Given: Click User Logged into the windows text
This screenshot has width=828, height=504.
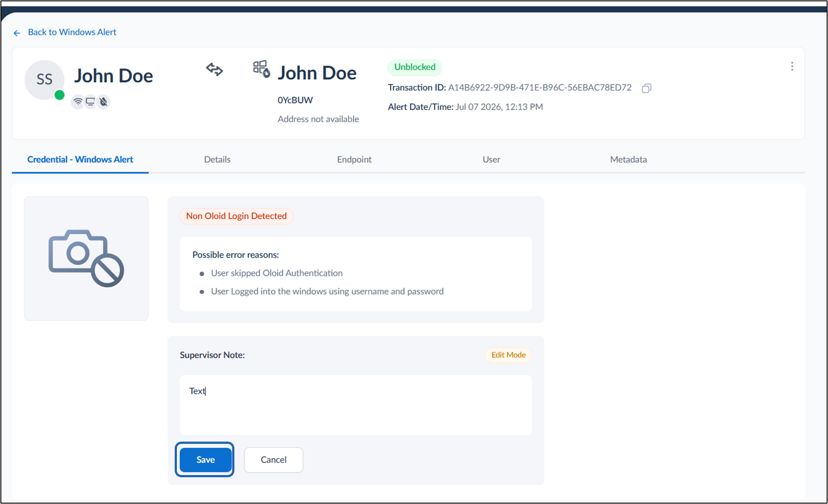Looking at the screenshot, I should coord(327,291).
